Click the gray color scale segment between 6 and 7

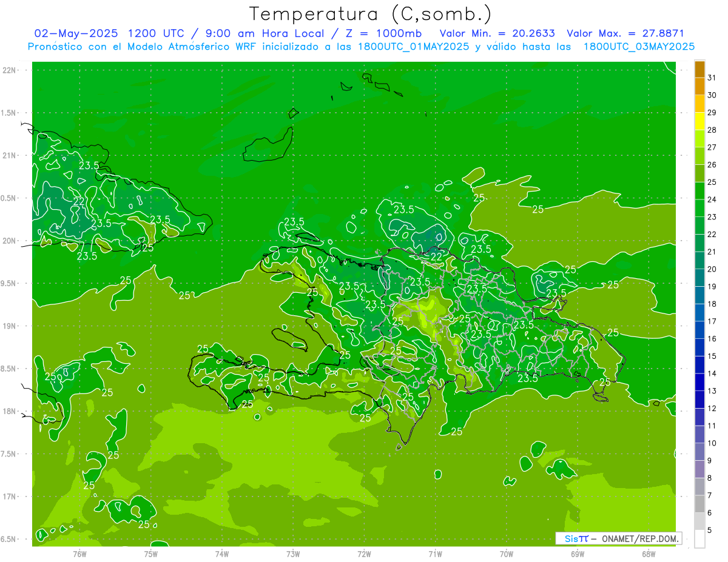(x=699, y=504)
